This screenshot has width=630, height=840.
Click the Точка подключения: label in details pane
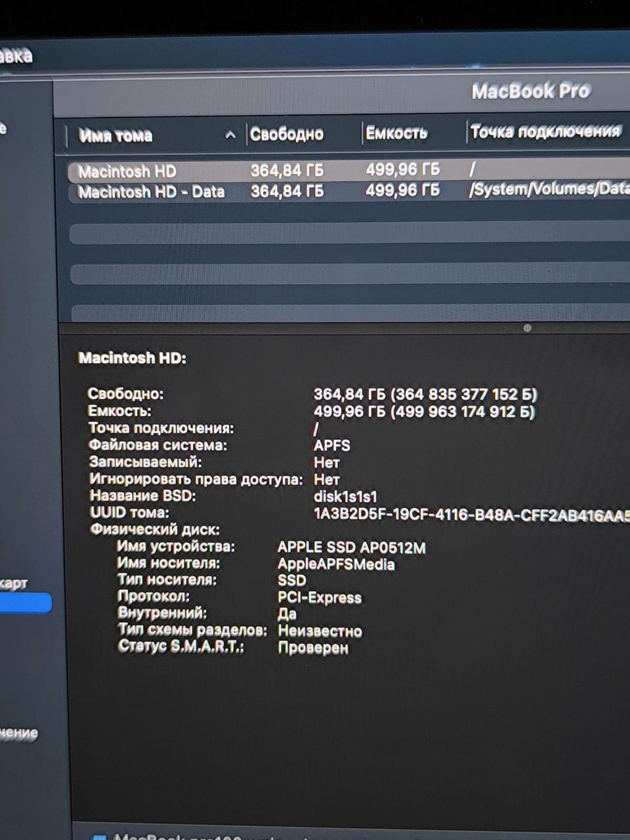coord(161,428)
